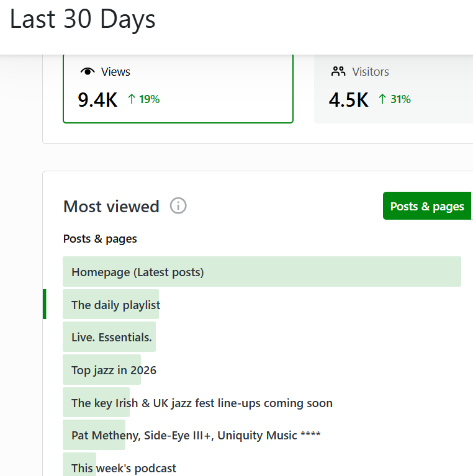Select the Views stat card
This screenshot has width=473, height=476.
(x=178, y=88)
